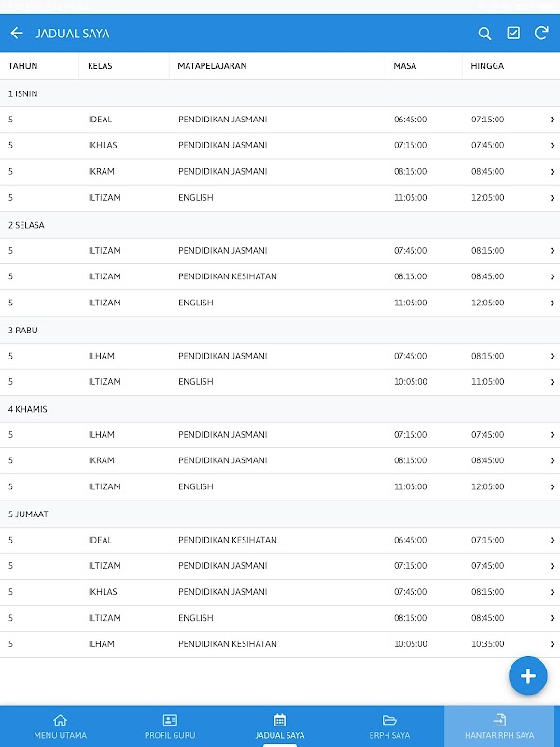Expand Monday IDEAL Pendidikan Jasmani row chevron
This screenshot has width=560, height=747.
coord(553,120)
